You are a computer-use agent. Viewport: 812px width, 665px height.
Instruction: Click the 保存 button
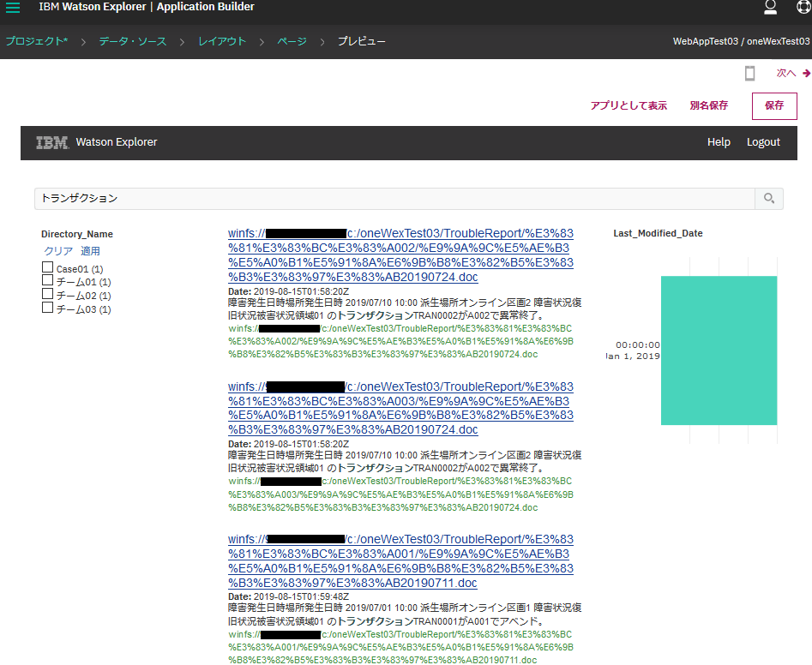coord(774,105)
